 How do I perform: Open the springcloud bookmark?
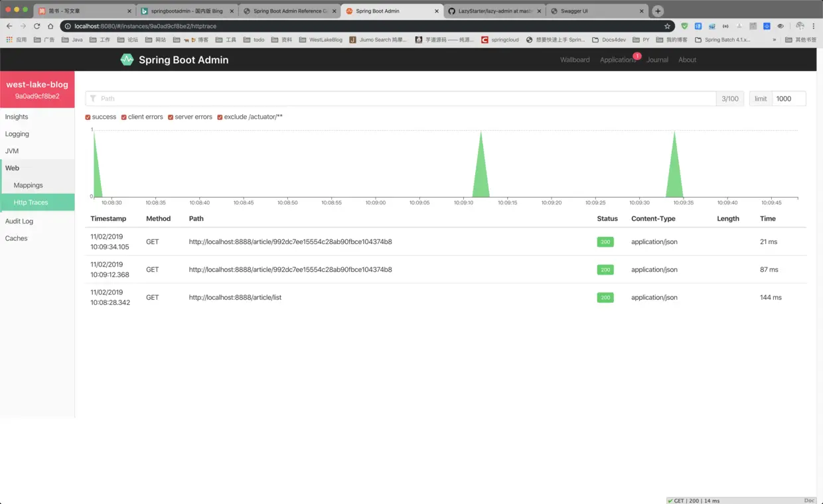pyautogui.click(x=500, y=40)
